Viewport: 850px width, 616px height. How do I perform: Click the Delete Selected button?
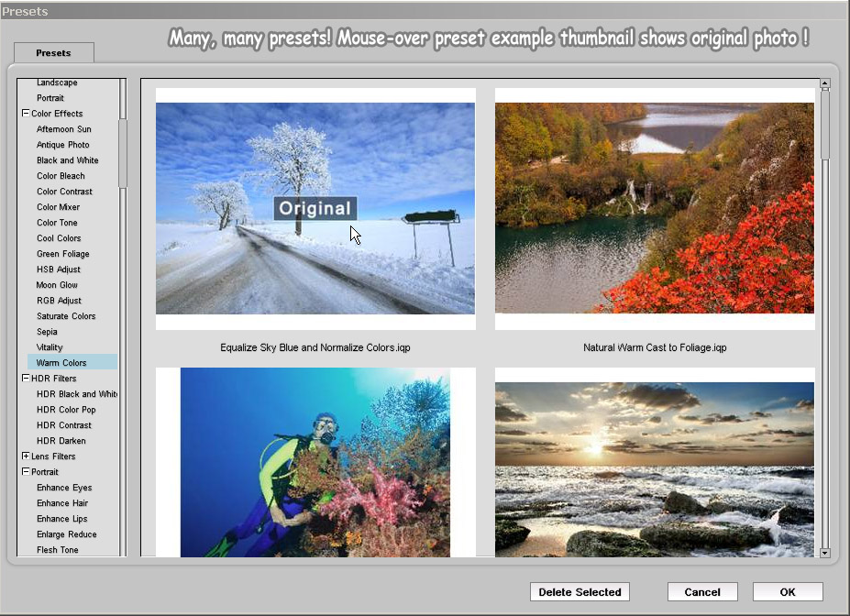580,592
